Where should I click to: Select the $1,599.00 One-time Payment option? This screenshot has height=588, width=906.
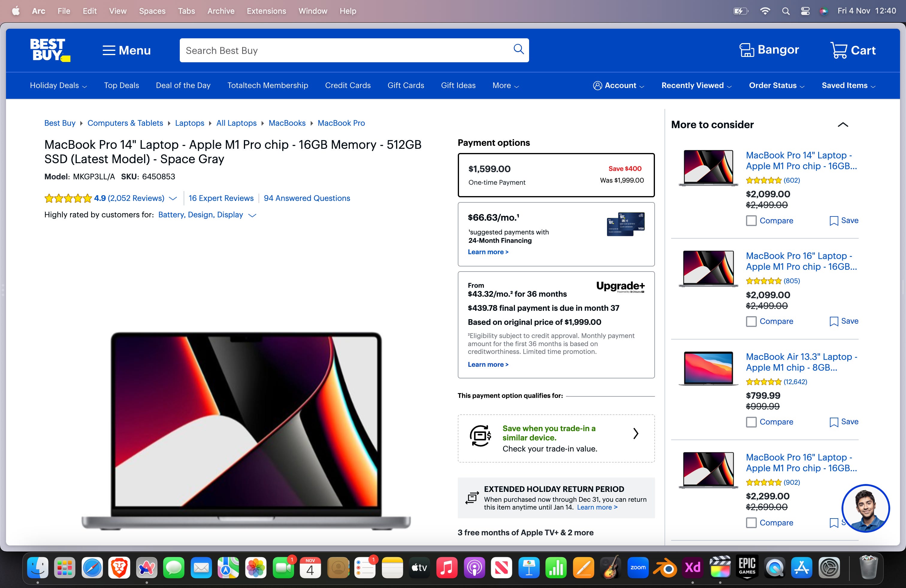click(x=556, y=175)
